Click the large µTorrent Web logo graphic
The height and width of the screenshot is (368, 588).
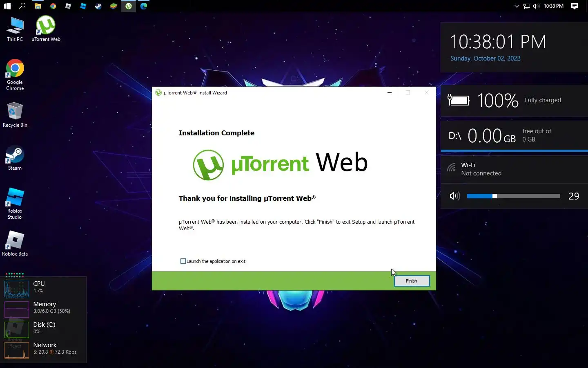[x=280, y=164]
